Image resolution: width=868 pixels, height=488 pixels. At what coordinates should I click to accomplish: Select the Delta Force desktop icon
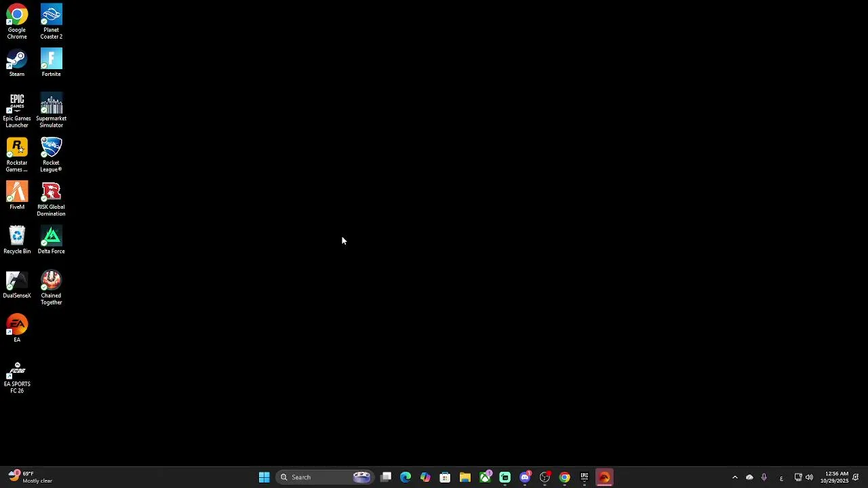(51, 240)
